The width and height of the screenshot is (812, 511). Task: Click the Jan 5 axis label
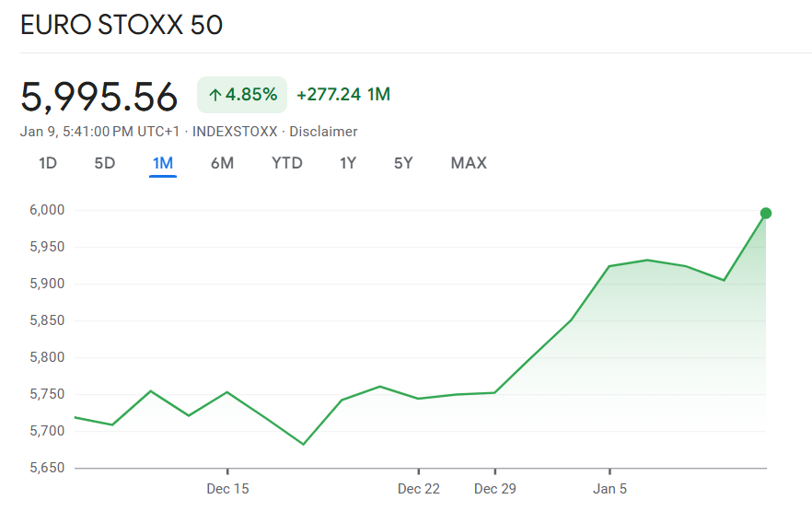tap(609, 489)
